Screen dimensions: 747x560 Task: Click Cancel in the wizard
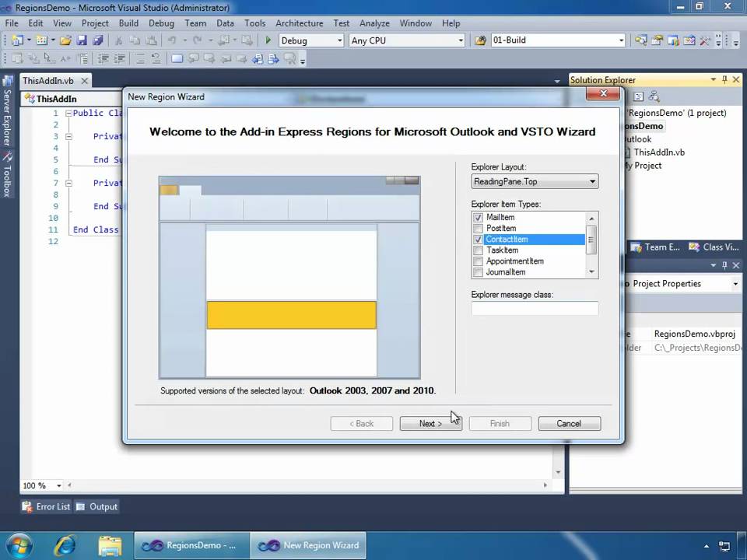[570, 423]
